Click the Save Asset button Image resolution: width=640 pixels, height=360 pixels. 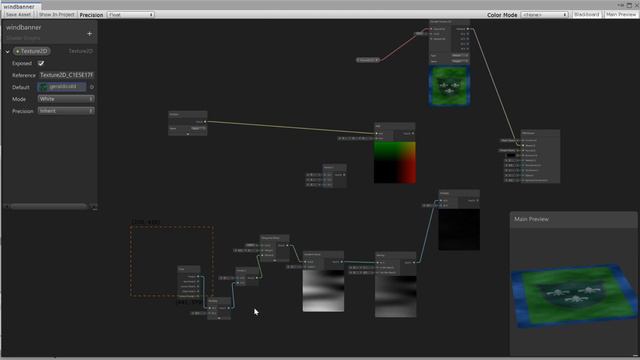[x=18, y=15]
